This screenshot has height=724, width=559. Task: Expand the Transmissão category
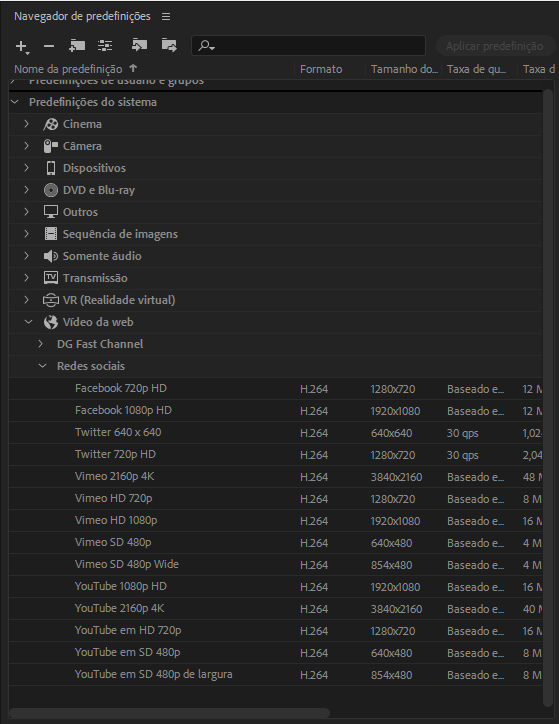[x=26, y=278]
